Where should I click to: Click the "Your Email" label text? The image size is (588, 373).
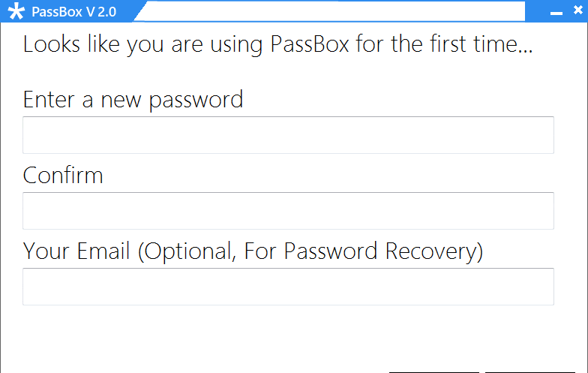(76, 251)
